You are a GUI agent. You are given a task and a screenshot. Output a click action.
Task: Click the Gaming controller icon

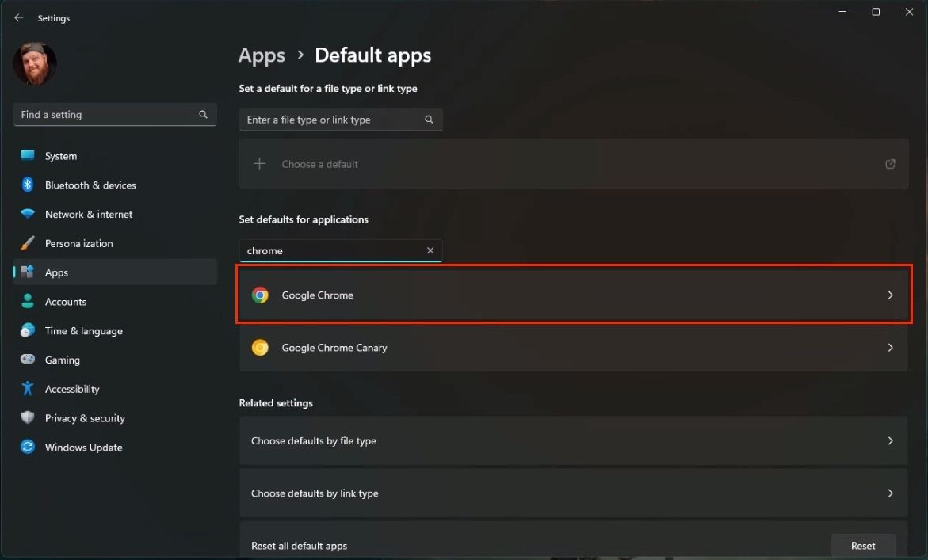27,359
